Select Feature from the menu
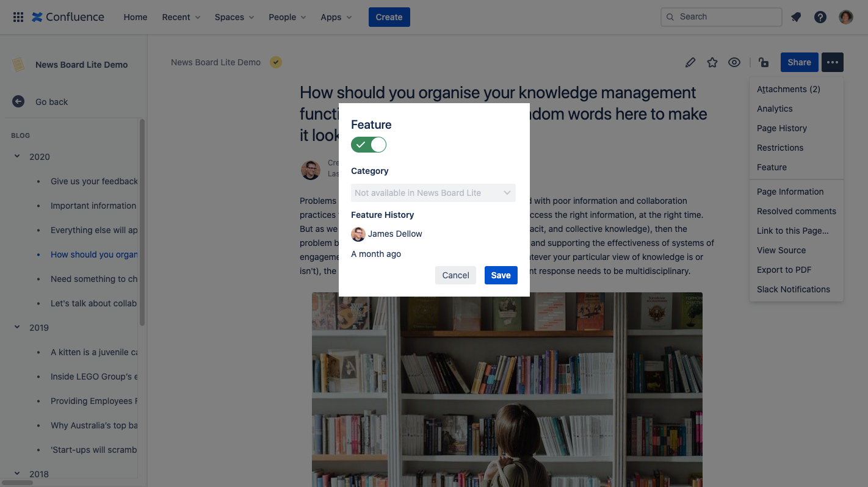Viewport: 868px width, 487px height. 796,167
